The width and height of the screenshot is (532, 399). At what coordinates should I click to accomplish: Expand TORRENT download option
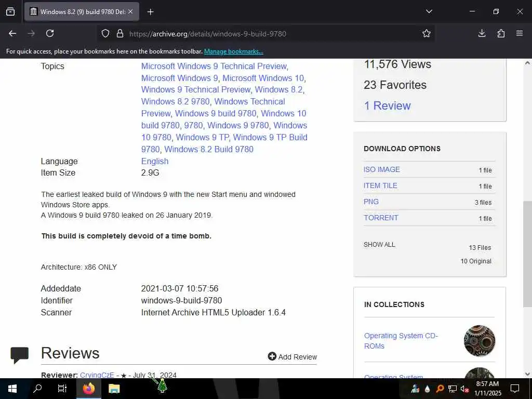coord(381,218)
